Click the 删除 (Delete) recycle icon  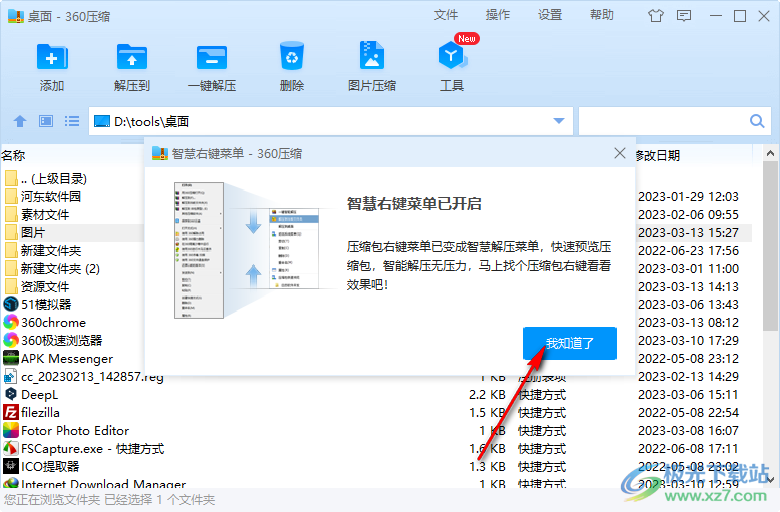pyautogui.click(x=292, y=56)
